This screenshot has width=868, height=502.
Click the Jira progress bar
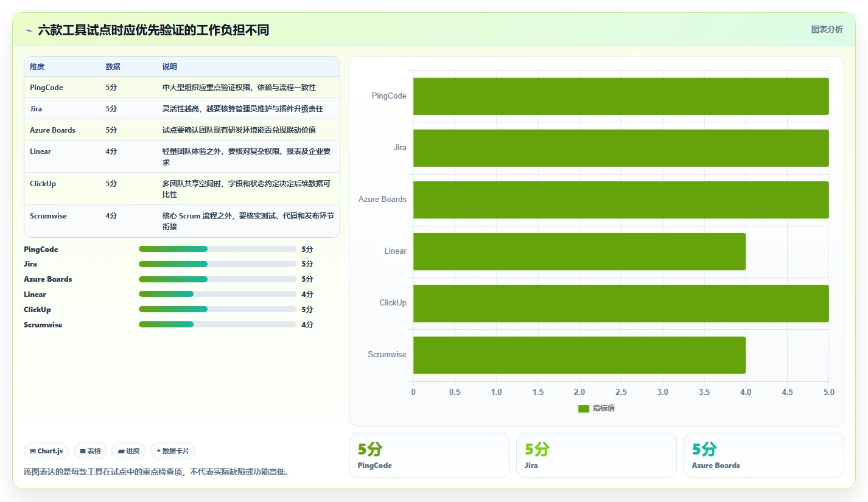pos(217,264)
